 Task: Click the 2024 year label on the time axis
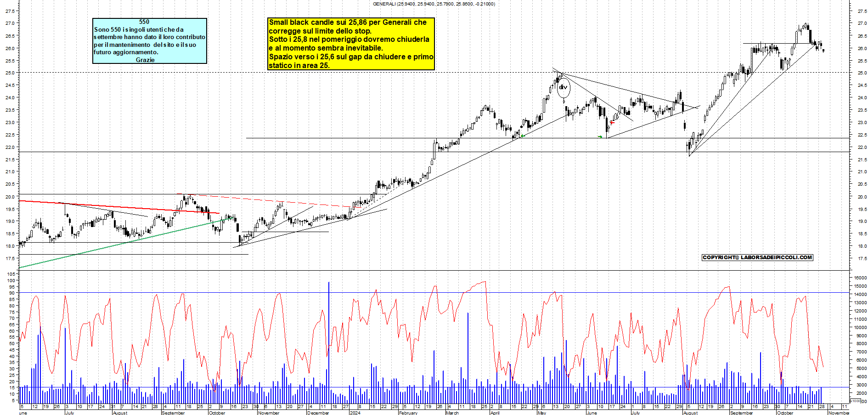(355, 413)
